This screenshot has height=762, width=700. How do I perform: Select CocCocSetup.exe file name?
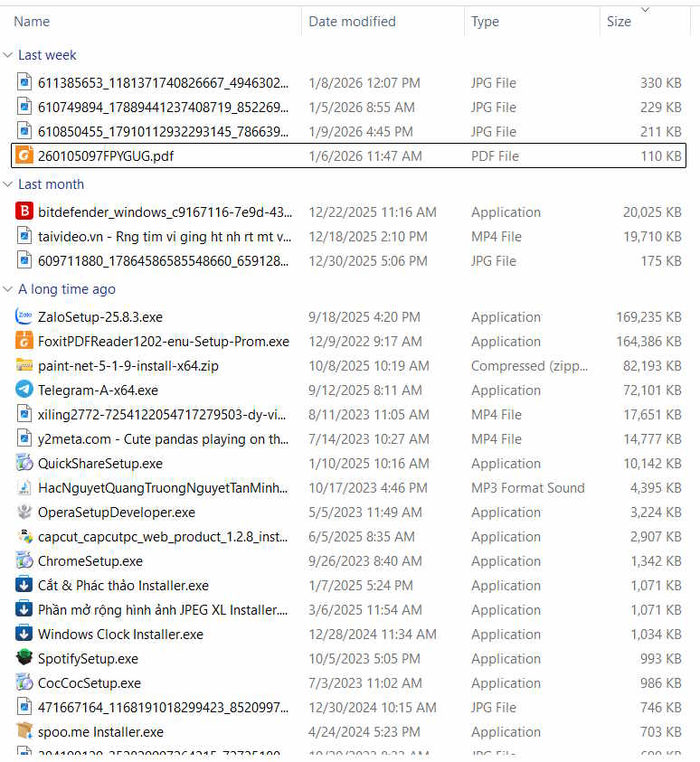(90, 682)
